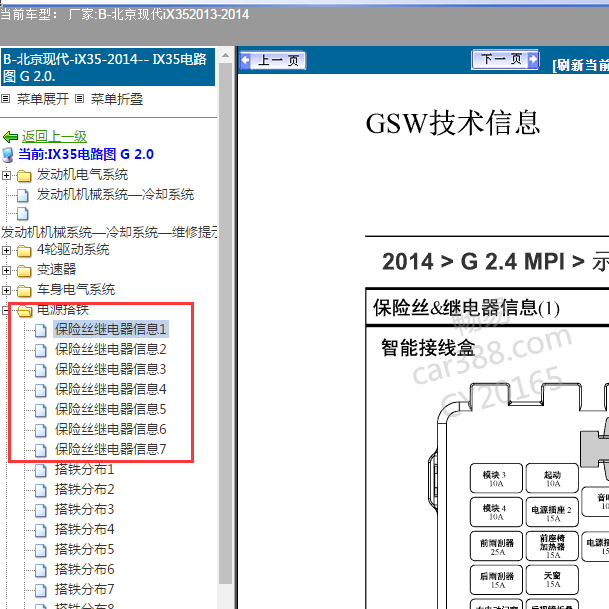Collapse the 电源搭铁 folder
Image resolution: width=609 pixels, height=609 pixels.
tap(5, 310)
